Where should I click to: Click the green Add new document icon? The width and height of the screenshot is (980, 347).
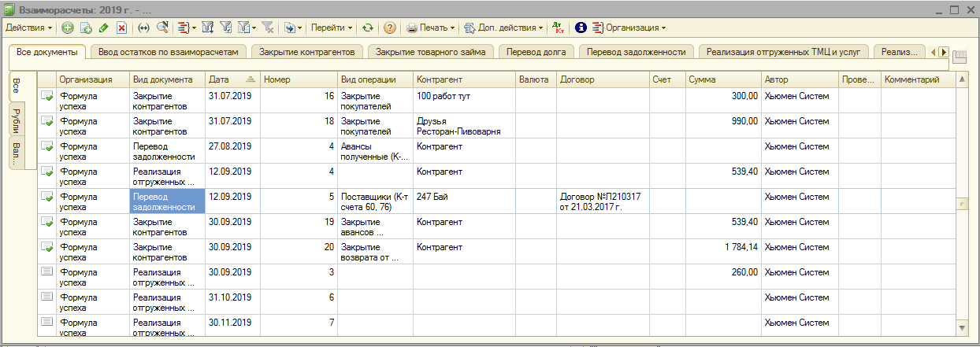[x=68, y=28]
